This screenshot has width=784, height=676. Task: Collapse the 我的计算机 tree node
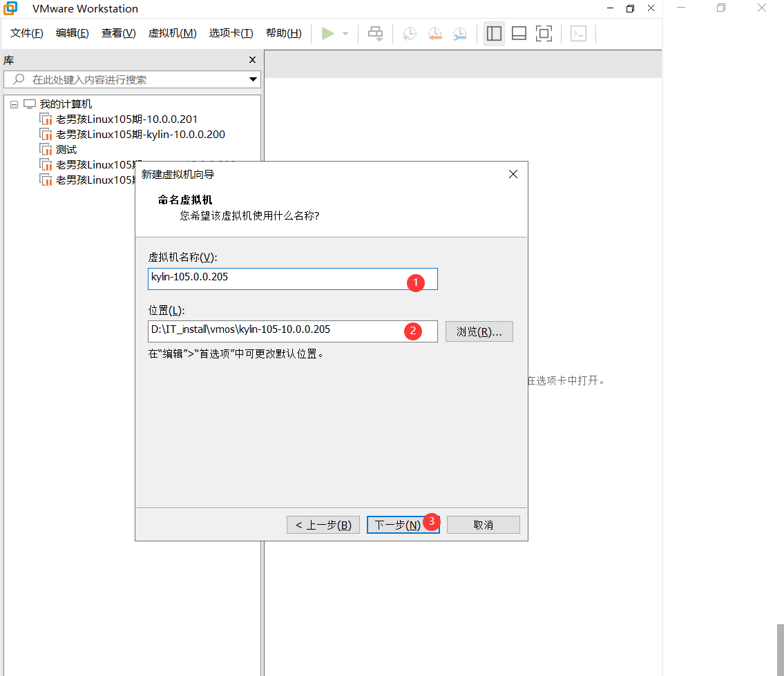coord(14,104)
